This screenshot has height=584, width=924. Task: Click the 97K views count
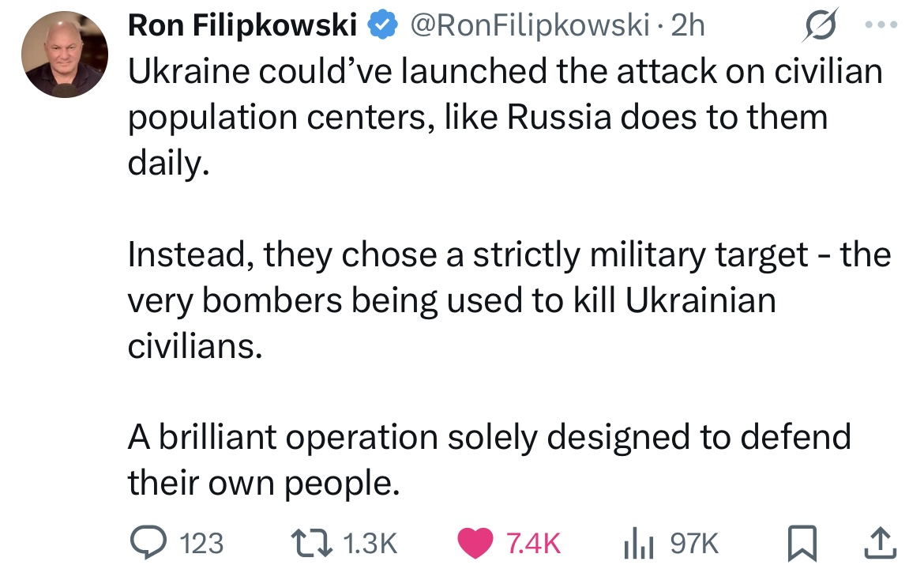click(694, 544)
